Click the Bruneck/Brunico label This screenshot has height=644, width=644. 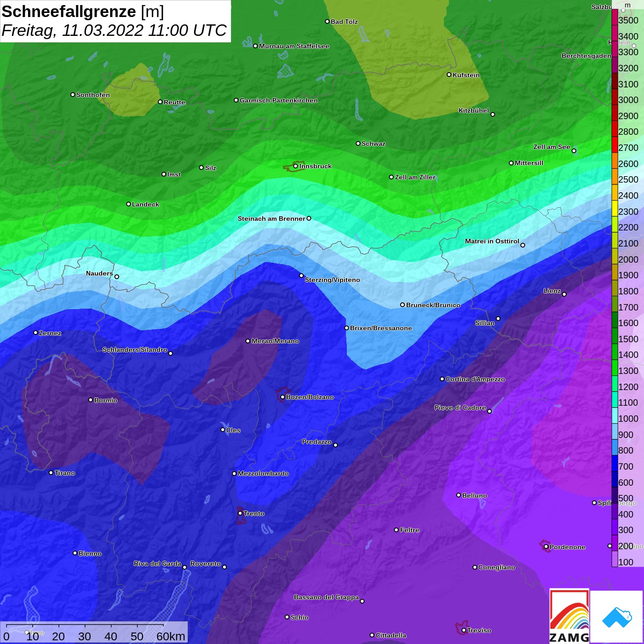433,305
